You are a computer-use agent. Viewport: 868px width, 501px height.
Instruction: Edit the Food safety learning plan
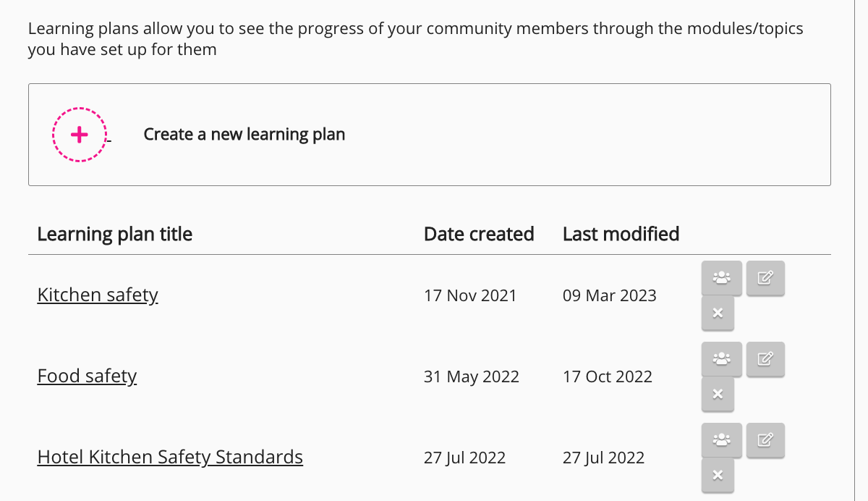(x=765, y=359)
